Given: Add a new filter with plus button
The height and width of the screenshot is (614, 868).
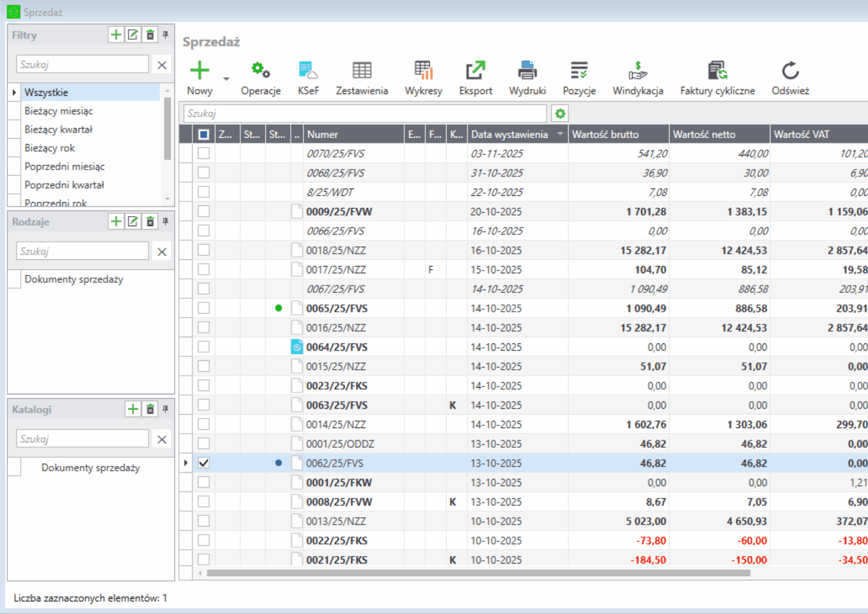Looking at the screenshot, I should (116, 35).
